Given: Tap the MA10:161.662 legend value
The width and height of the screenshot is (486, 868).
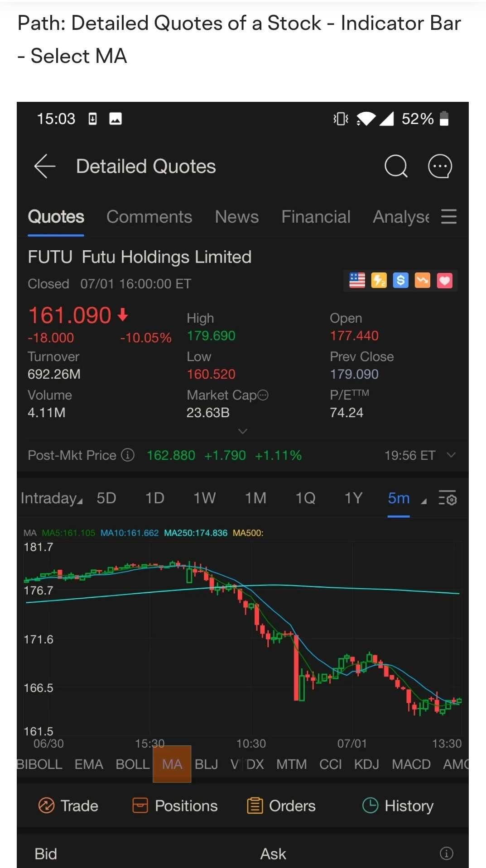Looking at the screenshot, I should [x=130, y=533].
